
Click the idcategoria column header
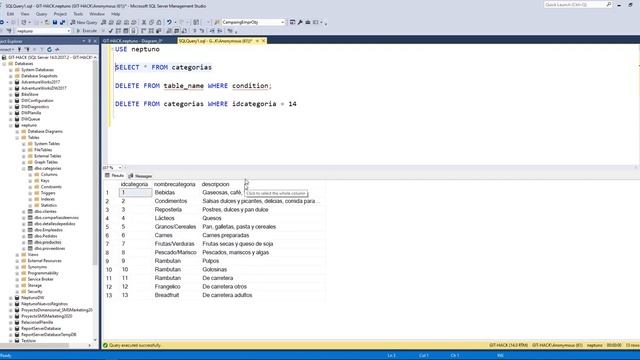click(x=134, y=184)
